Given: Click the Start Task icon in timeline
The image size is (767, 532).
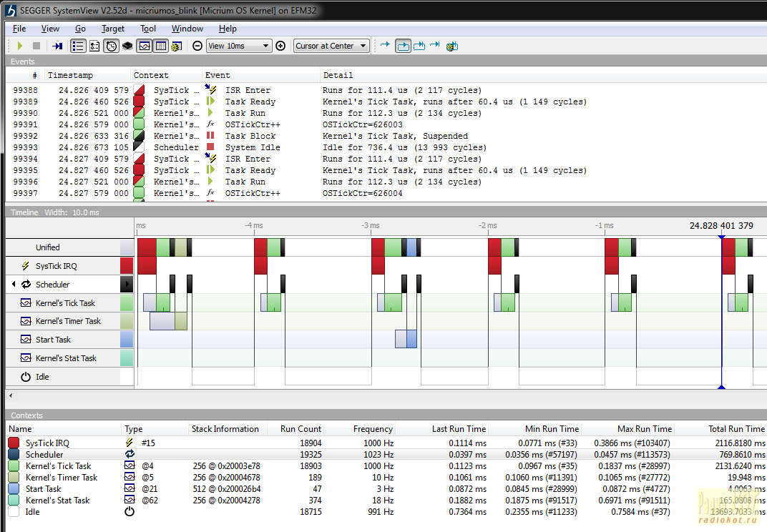Looking at the screenshot, I should (x=26, y=340).
